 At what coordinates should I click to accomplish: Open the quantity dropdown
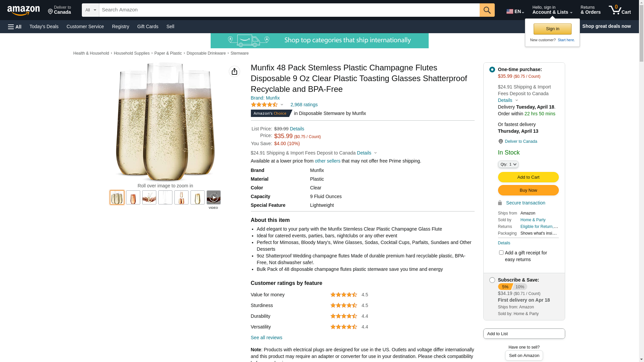tap(508, 164)
